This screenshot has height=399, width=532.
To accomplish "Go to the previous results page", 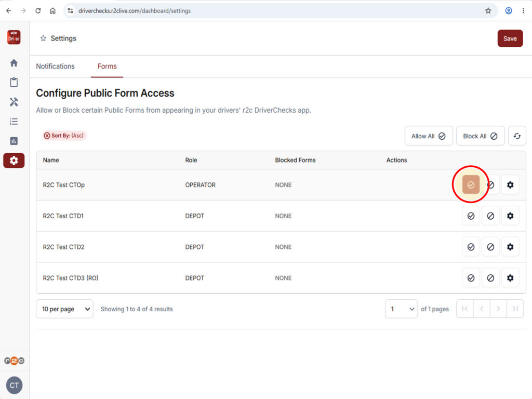I will 482,309.
